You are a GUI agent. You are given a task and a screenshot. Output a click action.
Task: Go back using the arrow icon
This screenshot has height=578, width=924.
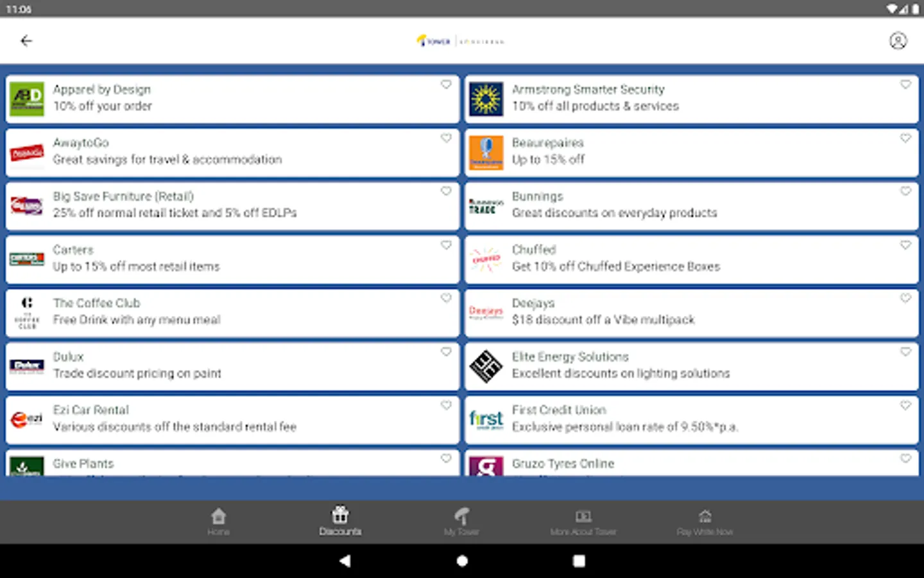(26, 41)
